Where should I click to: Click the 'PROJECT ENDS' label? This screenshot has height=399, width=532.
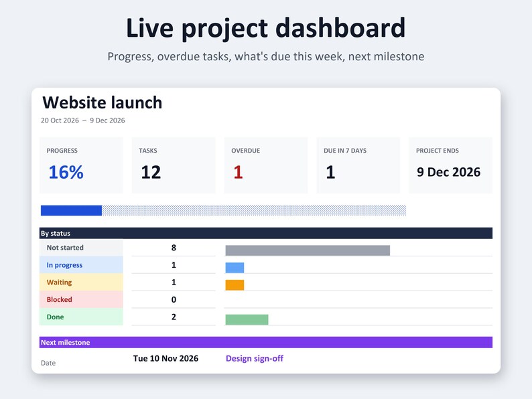tap(438, 151)
